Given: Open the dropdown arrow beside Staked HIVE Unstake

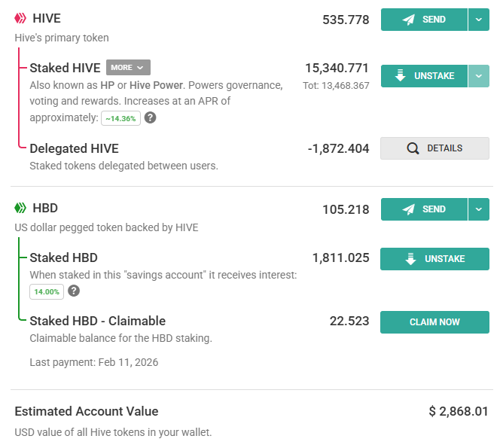Looking at the screenshot, I should (x=479, y=76).
